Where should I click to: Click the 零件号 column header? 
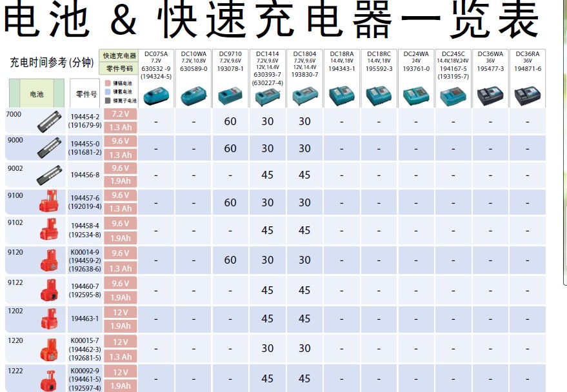[86, 94]
